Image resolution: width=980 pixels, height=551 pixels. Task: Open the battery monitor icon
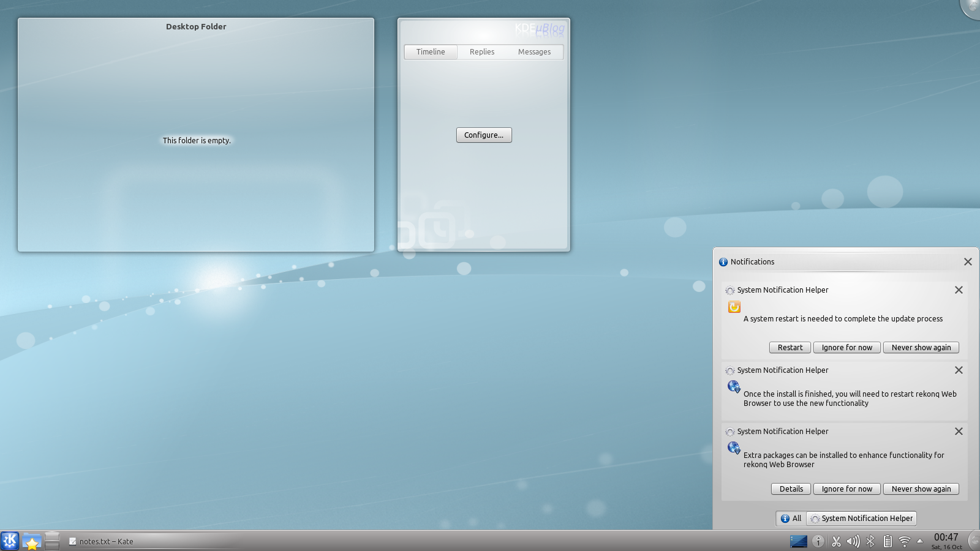pos(888,541)
